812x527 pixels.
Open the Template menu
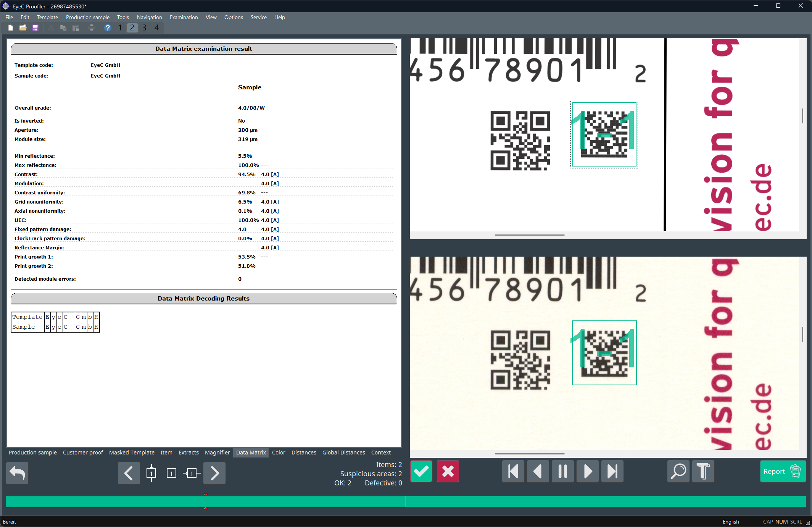[x=47, y=17]
